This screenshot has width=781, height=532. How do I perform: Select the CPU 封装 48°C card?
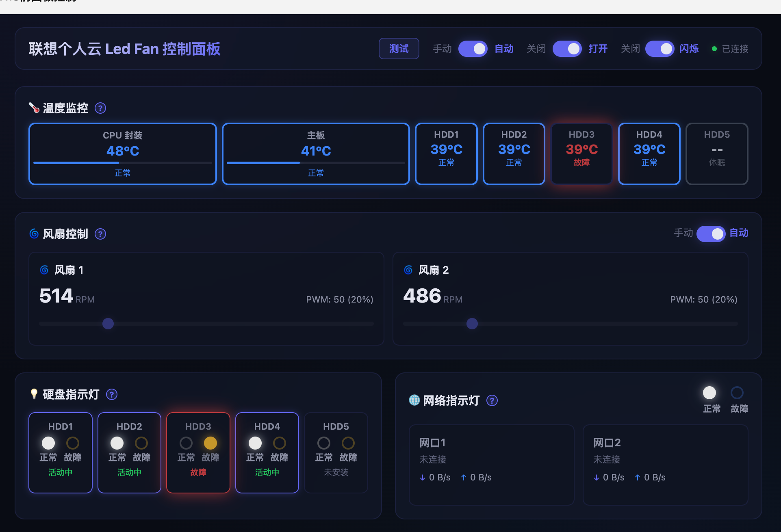click(123, 154)
